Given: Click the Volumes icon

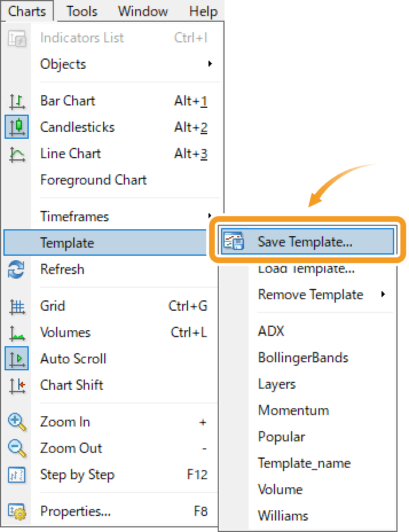Looking at the screenshot, I should point(17,333).
